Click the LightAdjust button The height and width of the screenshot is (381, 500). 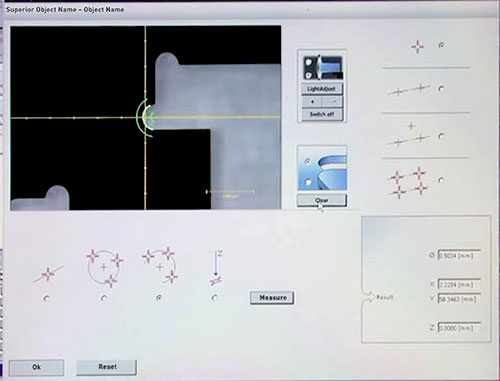tap(322, 89)
